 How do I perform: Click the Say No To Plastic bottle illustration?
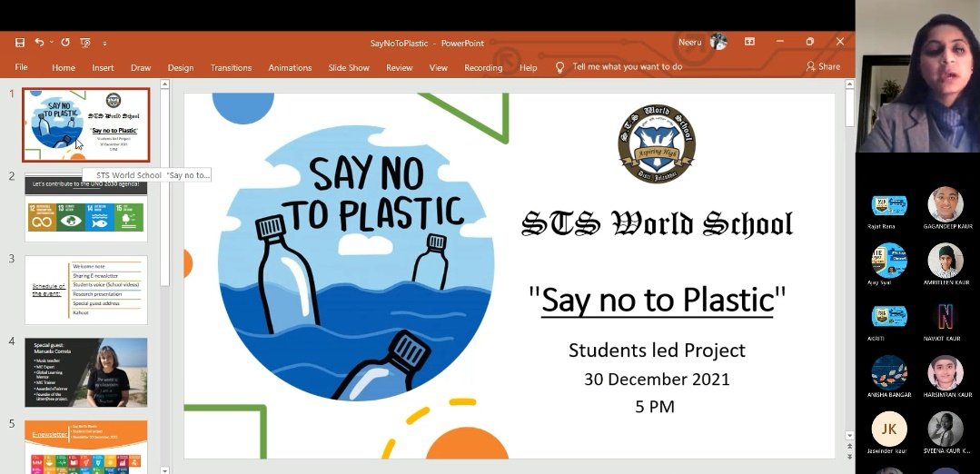click(355, 263)
